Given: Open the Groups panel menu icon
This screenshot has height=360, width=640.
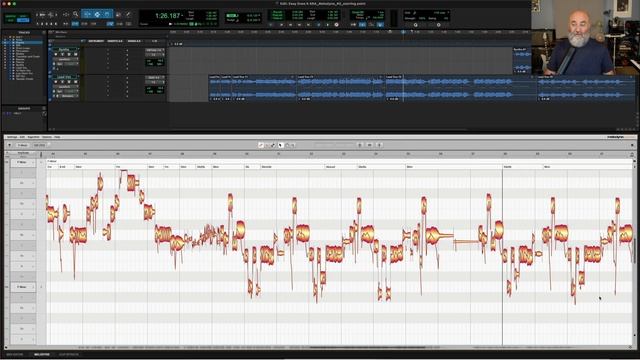Looking at the screenshot, I should [44, 108].
